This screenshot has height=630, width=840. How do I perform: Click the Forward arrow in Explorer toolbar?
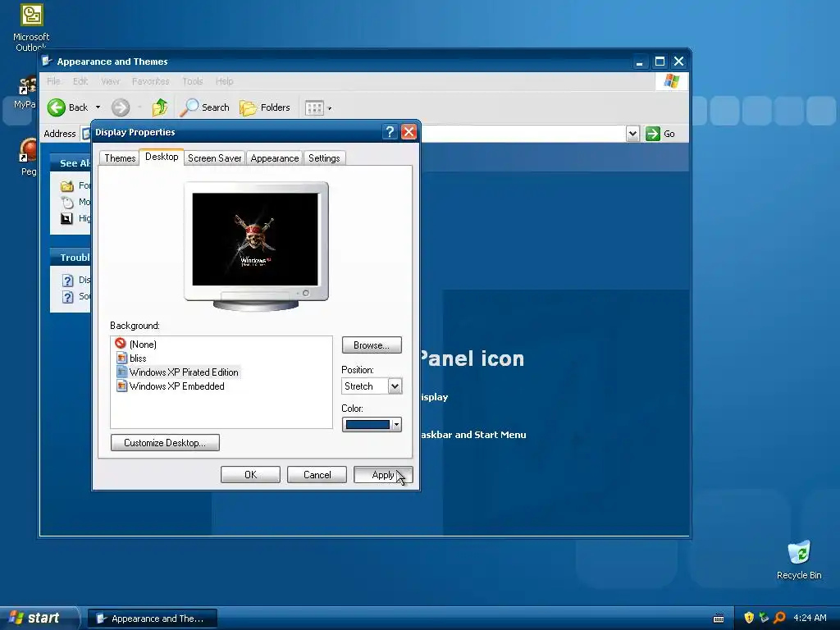121,107
